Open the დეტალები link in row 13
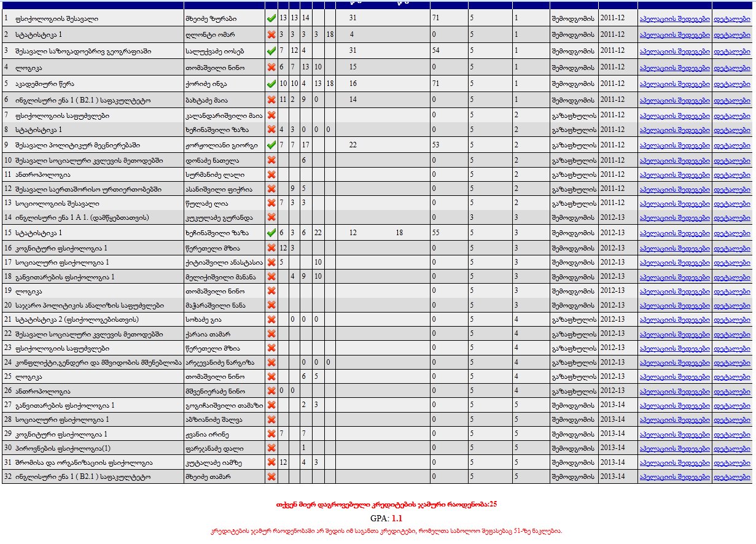Viewport: 756px width, 544px height. (x=731, y=203)
